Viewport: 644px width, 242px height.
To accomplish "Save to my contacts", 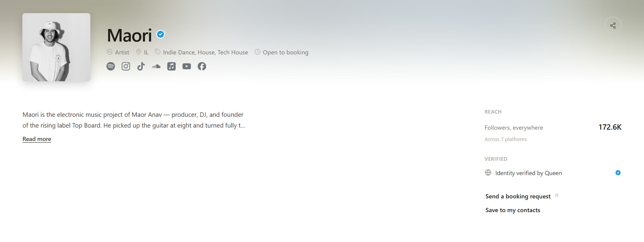I will click(x=513, y=210).
